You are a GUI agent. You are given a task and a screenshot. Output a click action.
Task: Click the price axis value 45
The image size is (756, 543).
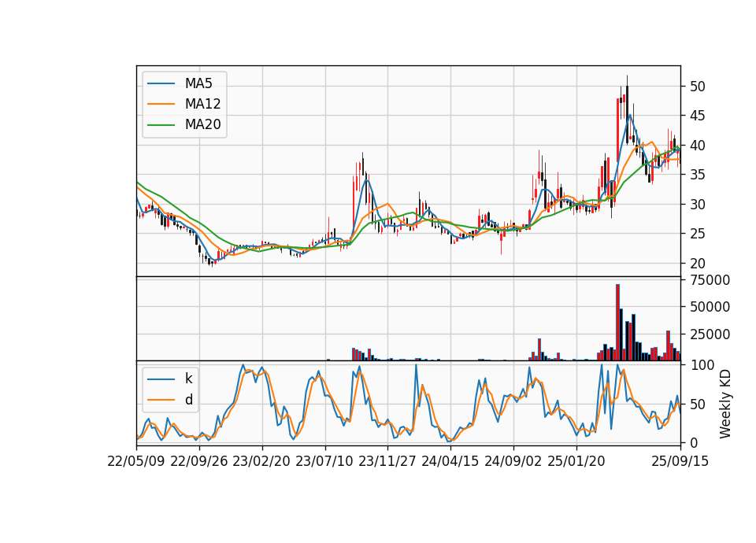pos(698,116)
